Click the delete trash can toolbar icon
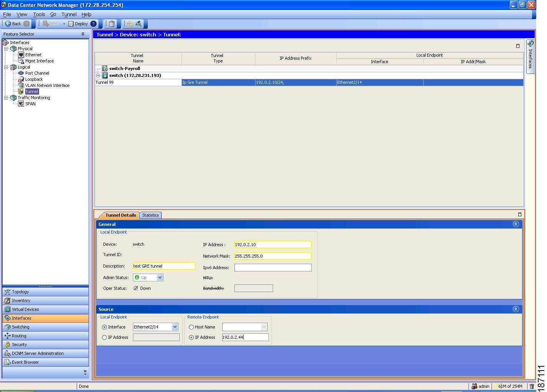 tap(112, 24)
